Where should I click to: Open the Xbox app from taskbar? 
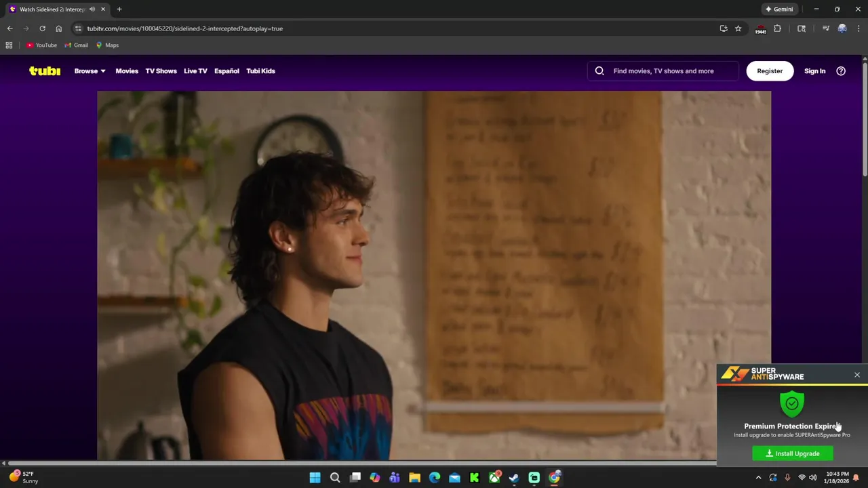494,478
